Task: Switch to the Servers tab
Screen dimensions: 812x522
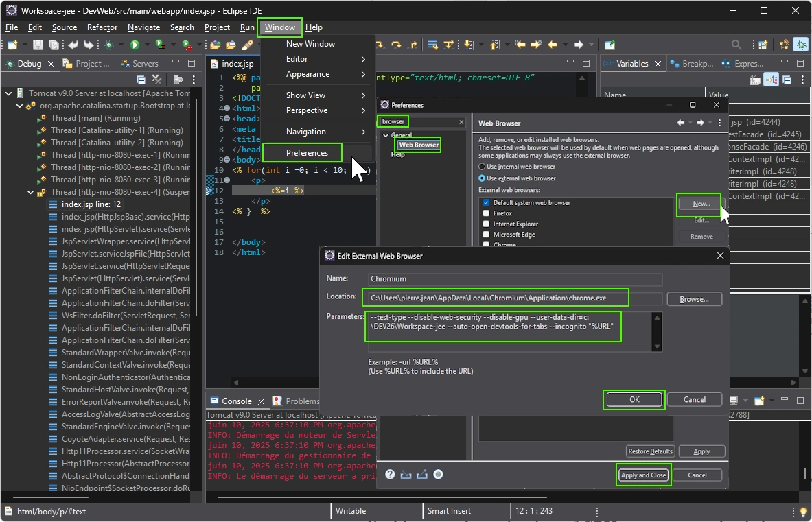Action: 139,64
